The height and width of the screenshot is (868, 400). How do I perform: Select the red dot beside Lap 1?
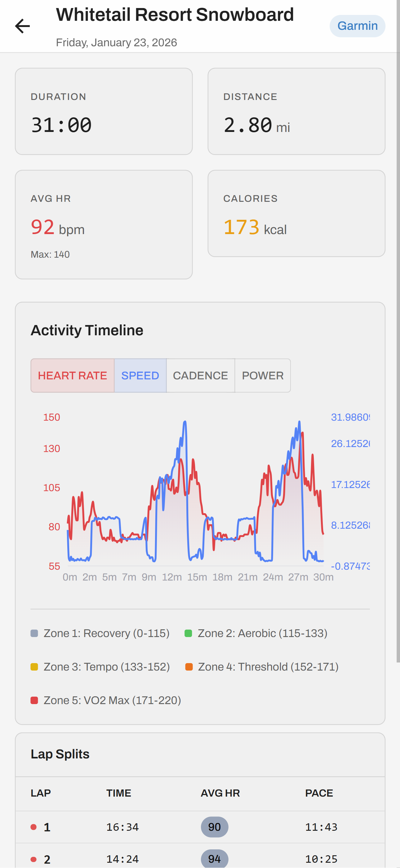33,827
